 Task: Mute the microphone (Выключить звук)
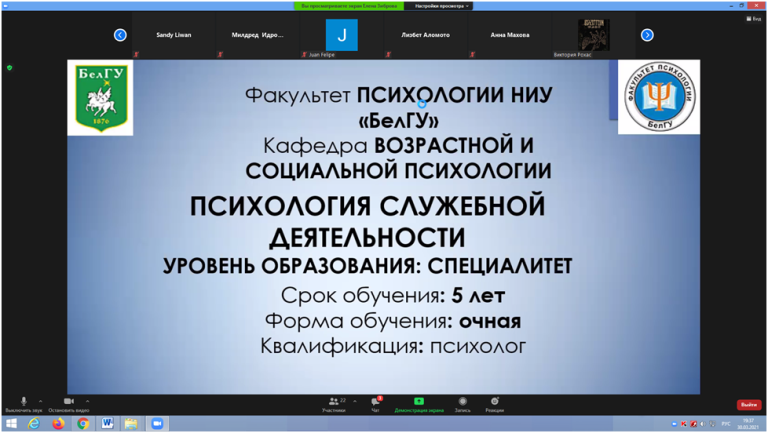(23, 402)
